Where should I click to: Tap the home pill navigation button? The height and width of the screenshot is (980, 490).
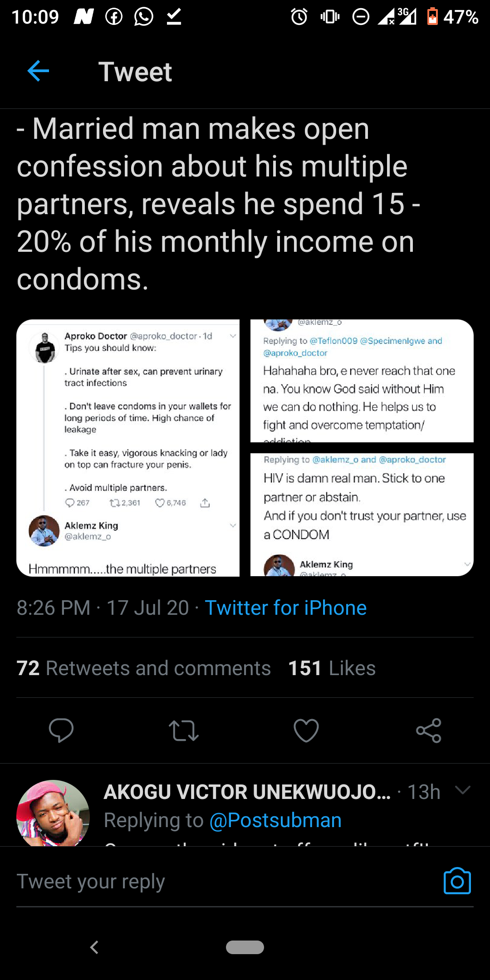click(x=245, y=947)
